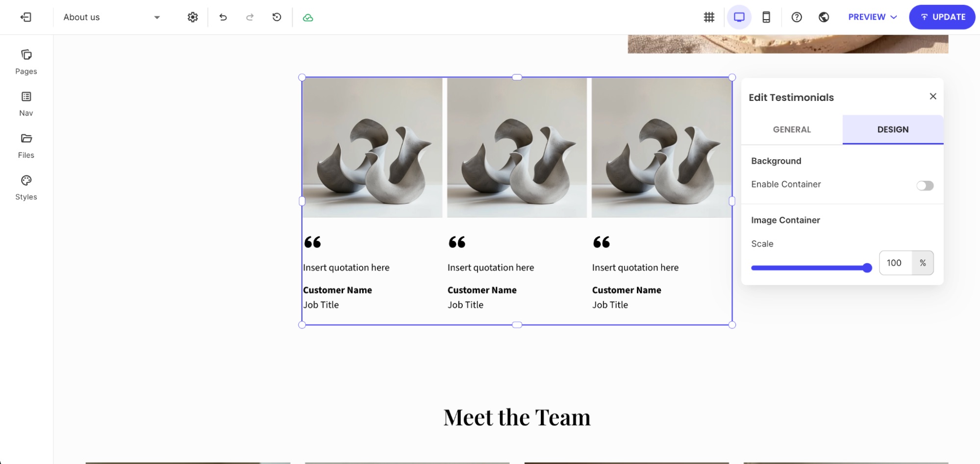
Task: Switch to desktop view icon
Action: (739, 17)
